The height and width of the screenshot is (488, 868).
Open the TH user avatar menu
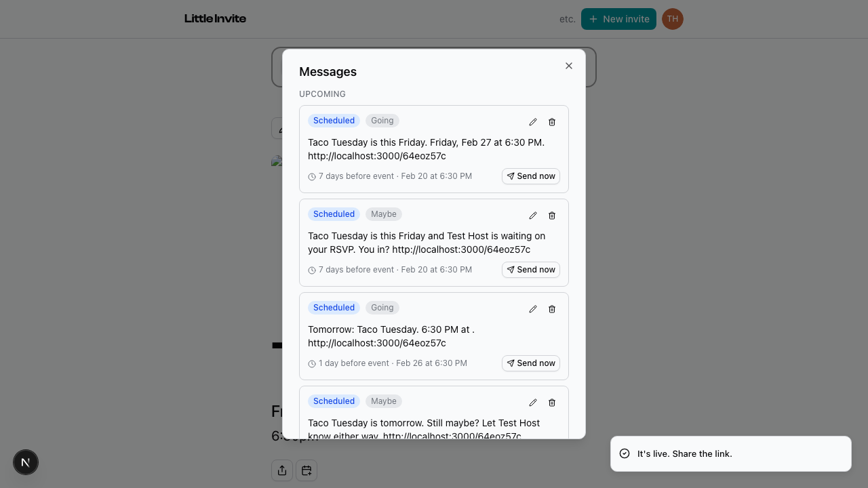(673, 19)
